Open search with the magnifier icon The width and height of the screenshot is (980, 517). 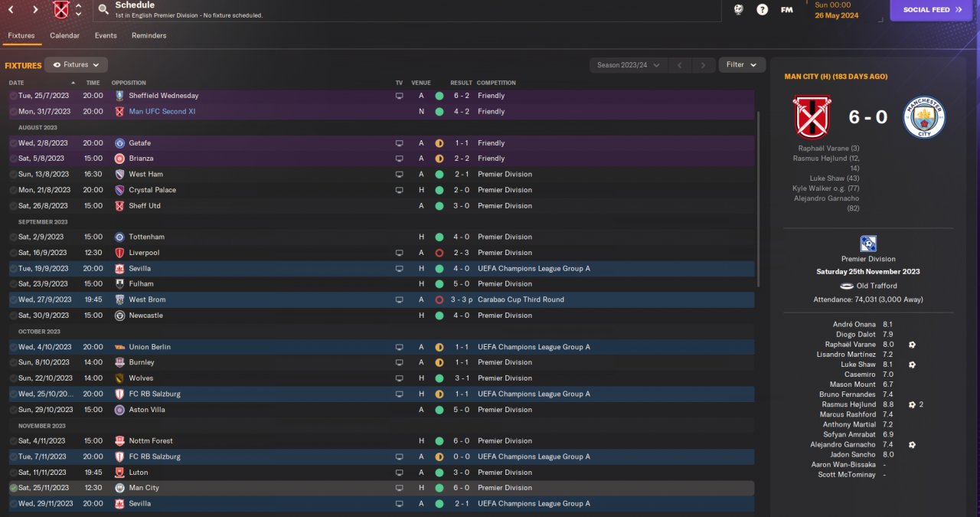click(103, 10)
